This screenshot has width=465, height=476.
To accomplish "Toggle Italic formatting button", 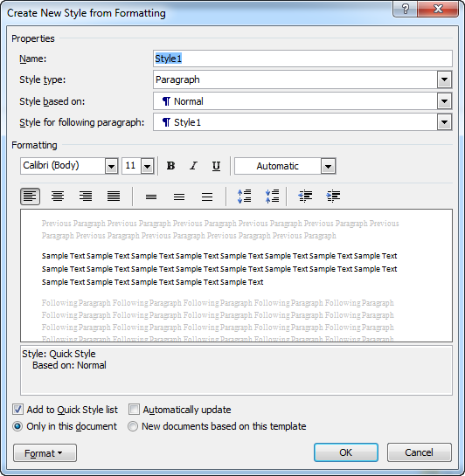I will click(193, 166).
